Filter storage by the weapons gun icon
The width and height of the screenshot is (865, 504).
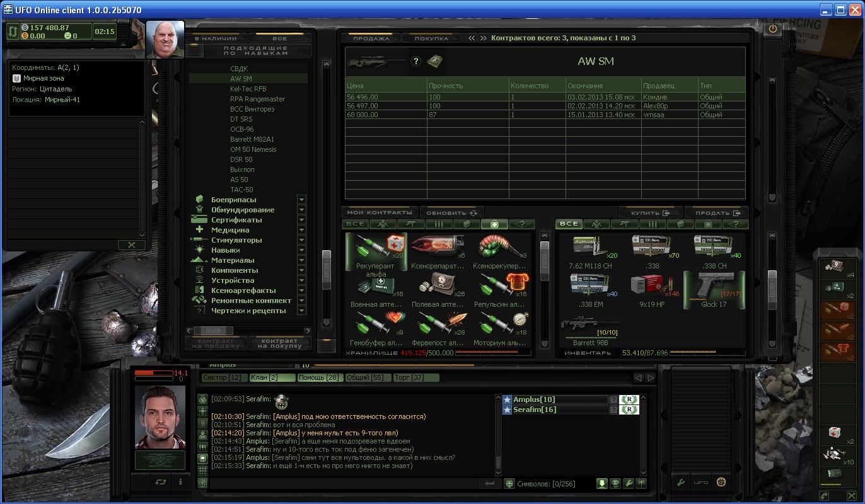(411, 224)
